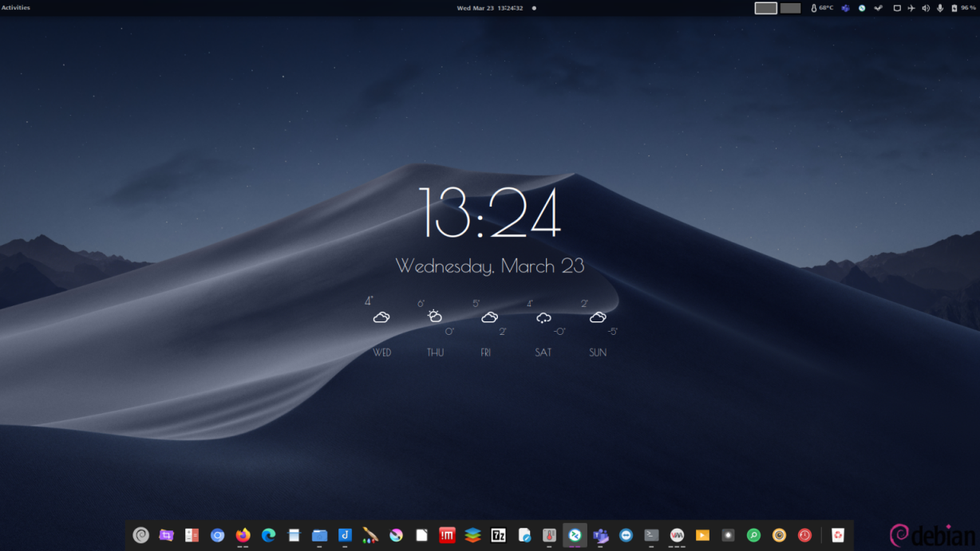Open the Activities overview
The height and width of the screenshot is (551, 980).
pyautogui.click(x=16, y=8)
